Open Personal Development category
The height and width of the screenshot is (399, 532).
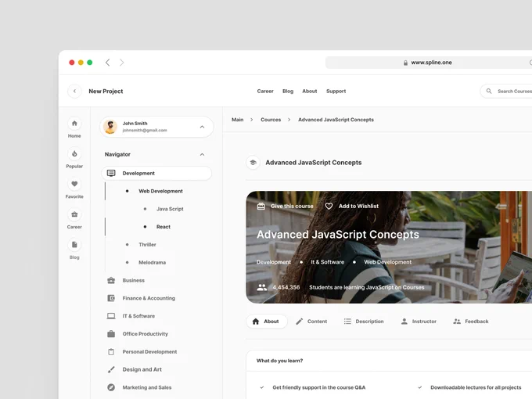(x=149, y=352)
